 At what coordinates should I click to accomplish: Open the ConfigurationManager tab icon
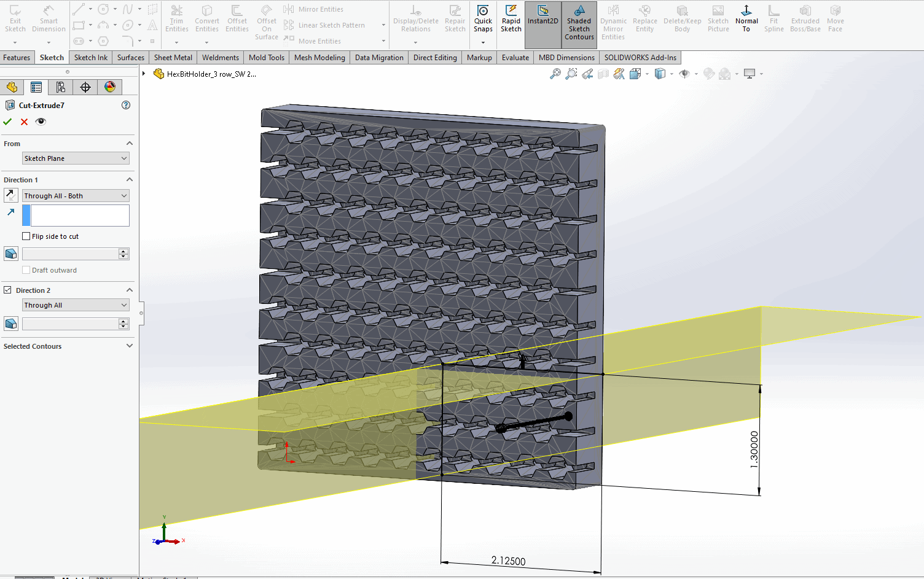tap(61, 87)
